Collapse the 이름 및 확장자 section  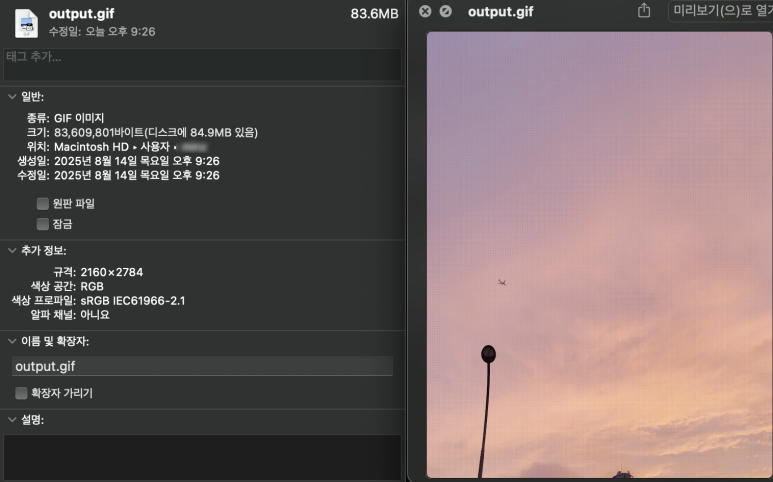point(11,342)
